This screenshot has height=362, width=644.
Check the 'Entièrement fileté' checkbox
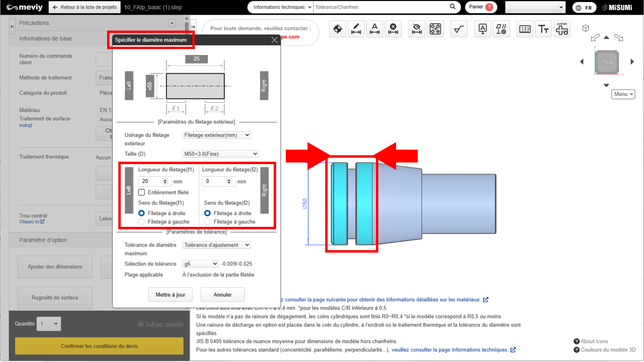(142, 192)
